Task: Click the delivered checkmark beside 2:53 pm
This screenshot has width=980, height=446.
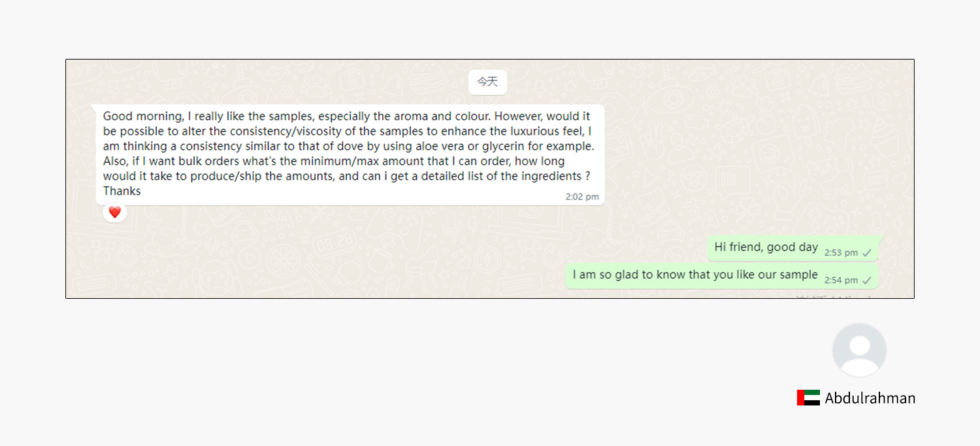Action: [867, 252]
